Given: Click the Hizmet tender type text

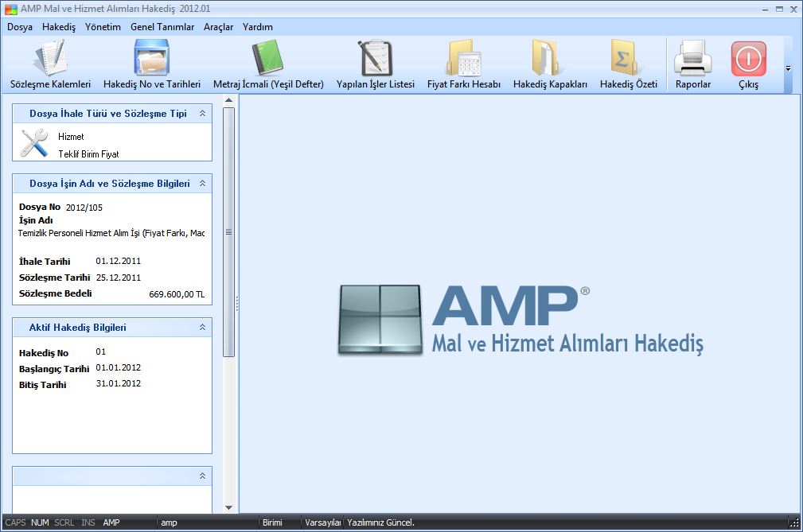Looking at the screenshot, I should 71,137.
